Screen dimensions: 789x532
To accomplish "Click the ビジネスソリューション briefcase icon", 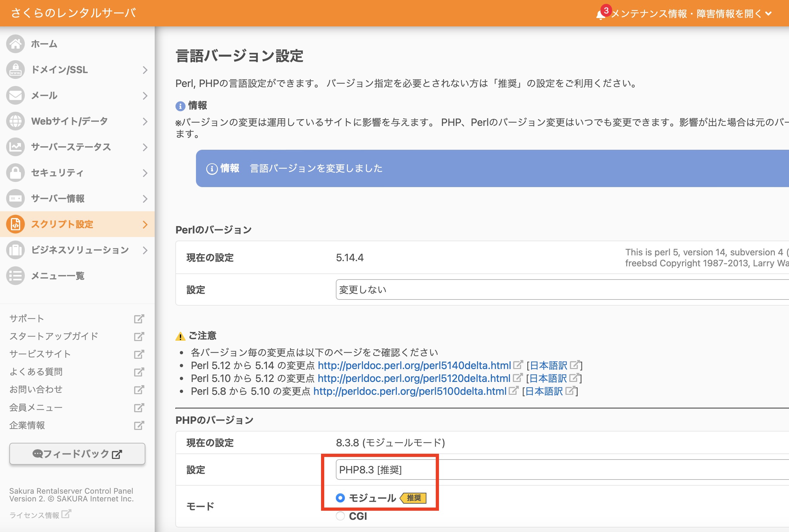I will tap(15, 250).
